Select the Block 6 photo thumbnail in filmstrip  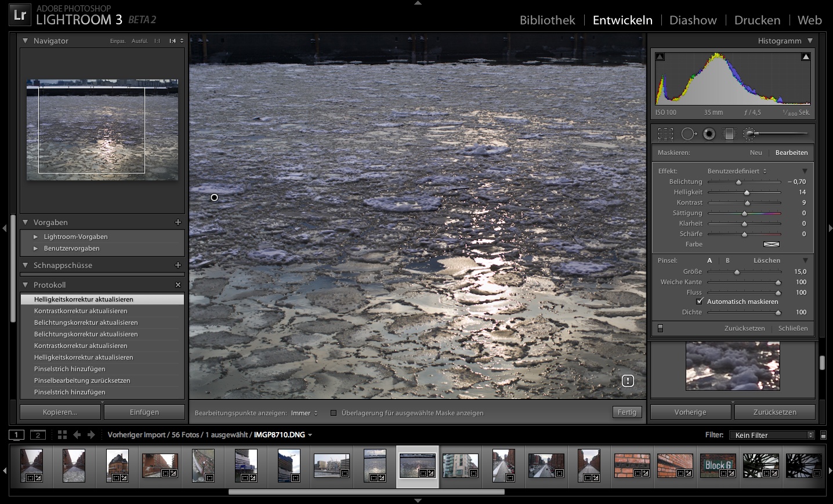pyautogui.click(x=718, y=465)
